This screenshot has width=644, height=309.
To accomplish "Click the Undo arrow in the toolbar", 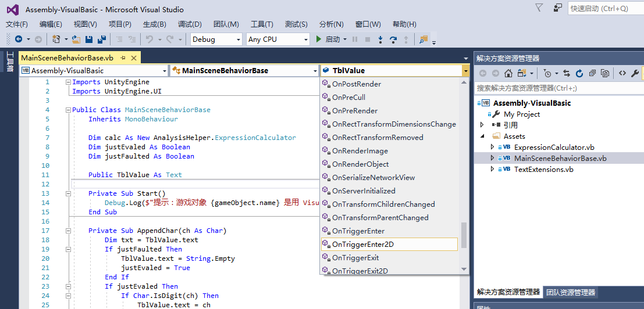I will click(149, 39).
